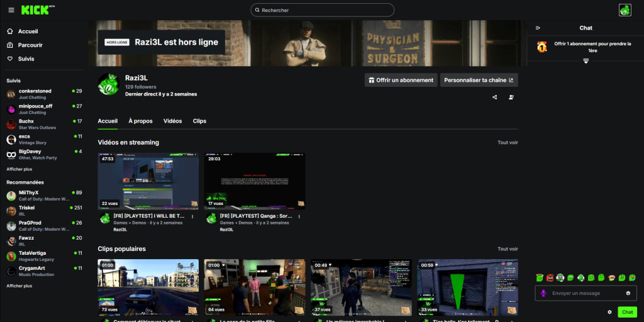Open the emoji picker in message box
Image resolution: width=644 pixels, height=322 pixels.
(x=628, y=293)
